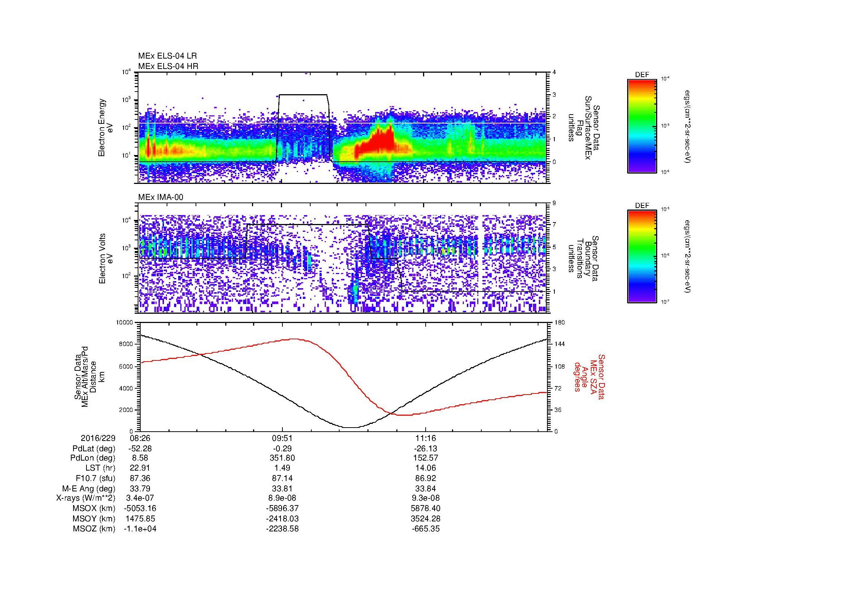The image size is (868, 613).
Task: Click the 'M-E Ang (deg)' row label
Action: pyautogui.click(x=89, y=488)
